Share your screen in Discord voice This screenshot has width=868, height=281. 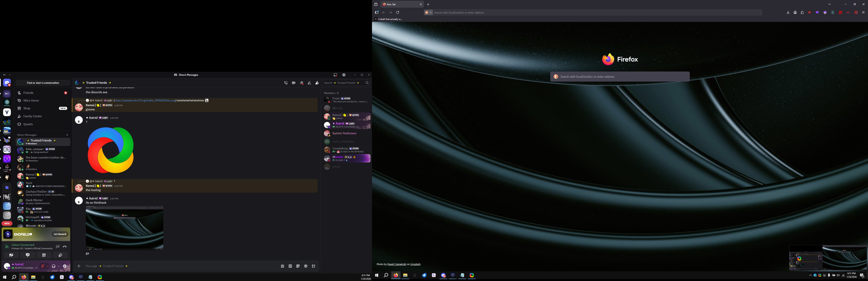[28, 255]
